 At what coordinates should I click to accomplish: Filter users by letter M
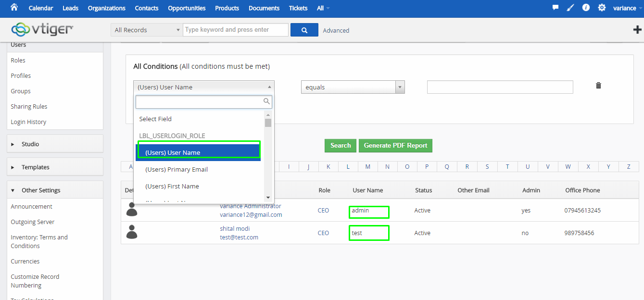pos(367,166)
